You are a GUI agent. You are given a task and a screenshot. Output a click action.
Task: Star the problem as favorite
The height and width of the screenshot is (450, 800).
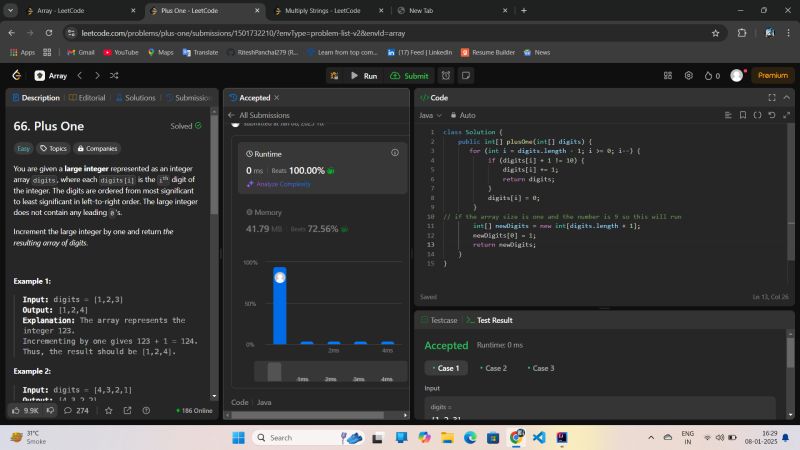coord(109,410)
